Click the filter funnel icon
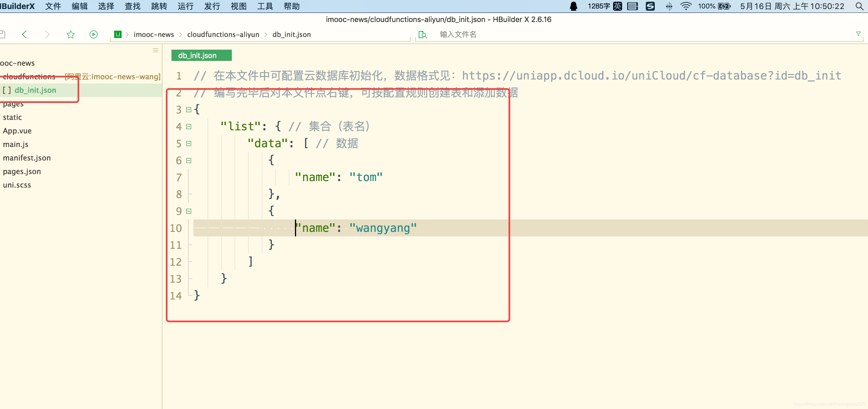Image resolution: width=868 pixels, height=409 pixels. coord(858,34)
